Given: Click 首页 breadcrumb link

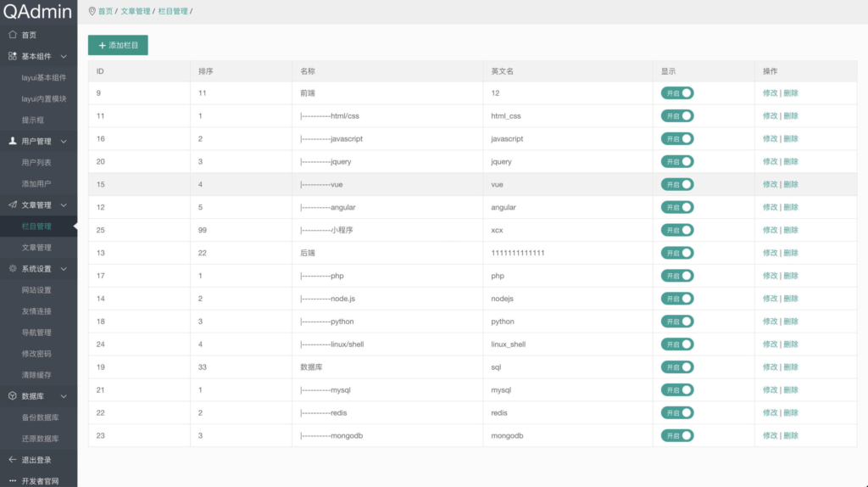Looking at the screenshot, I should 105,11.
